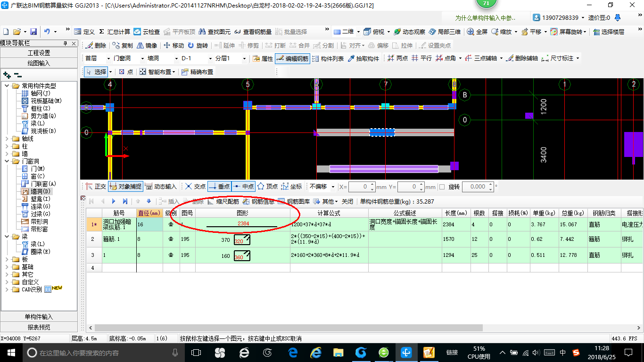Screen dimensions: 644x362
Task: Choose the 镜像 mirror tool
Action: pyautogui.click(x=147, y=46)
